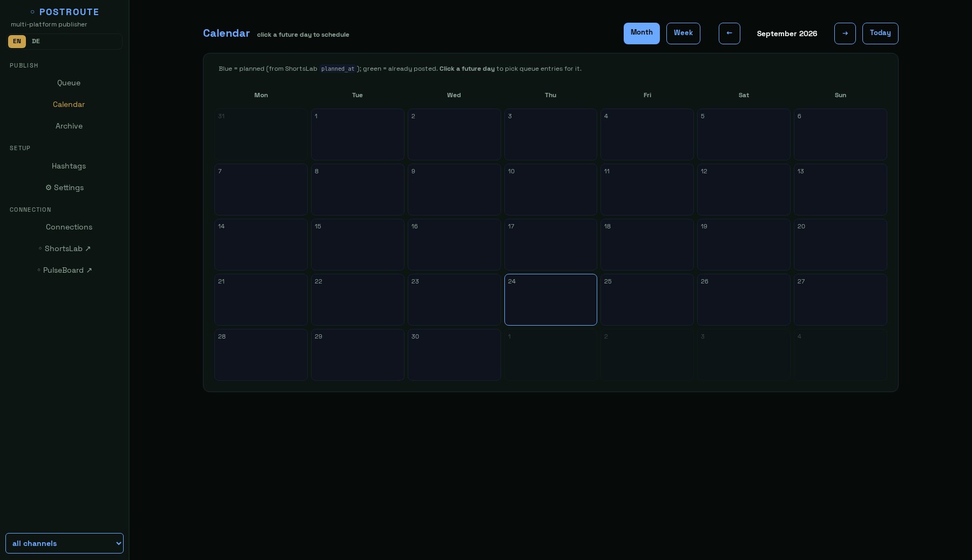Click the POSTROUTE logo

[x=64, y=12]
